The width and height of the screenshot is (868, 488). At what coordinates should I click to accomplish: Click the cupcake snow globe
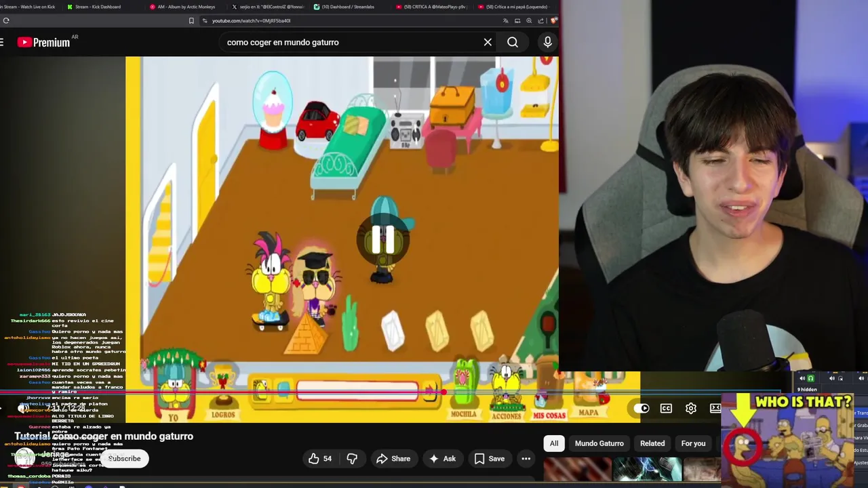point(273,109)
